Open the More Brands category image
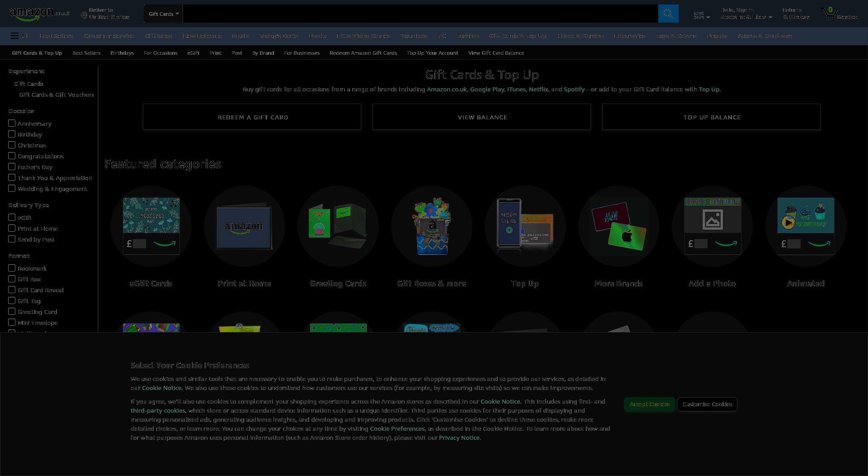This screenshot has height=476, width=868. pyautogui.click(x=619, y=226)
